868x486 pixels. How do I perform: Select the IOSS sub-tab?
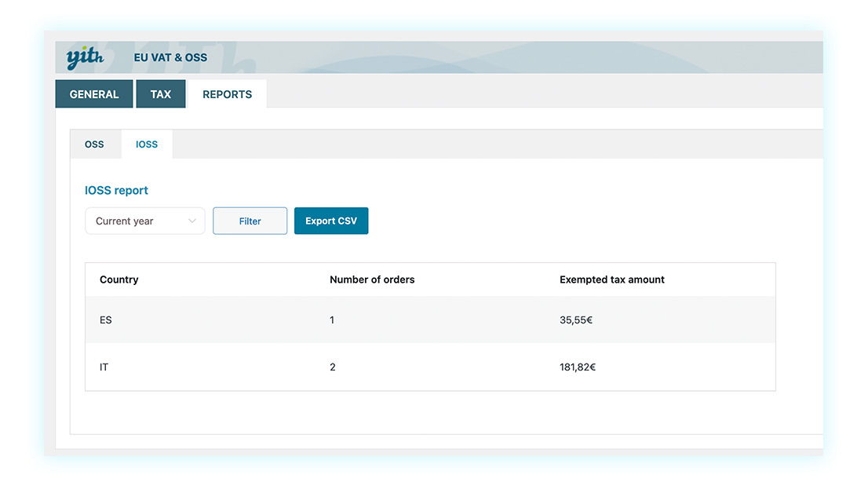coord(147,144)
